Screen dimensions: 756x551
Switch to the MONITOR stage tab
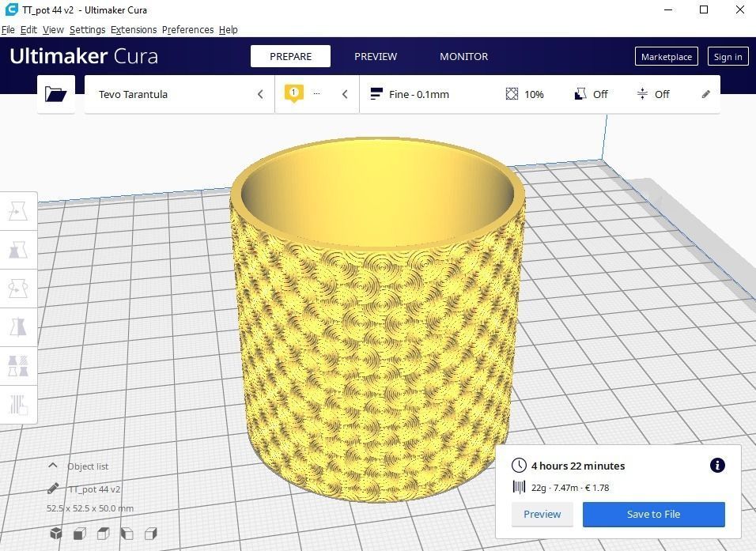[x=464, y=56]
